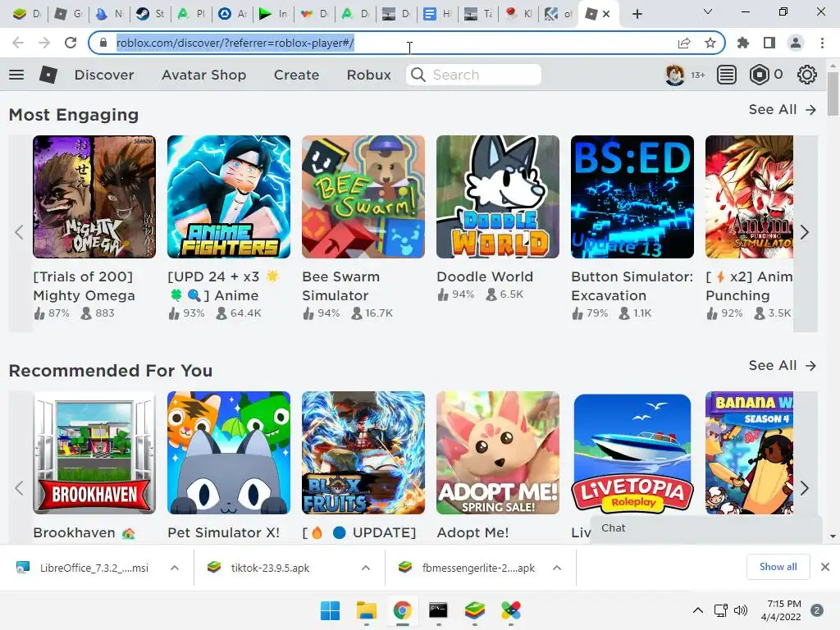
Task: Expand the LibreOffice download options chevron
Action: [175, 568]
